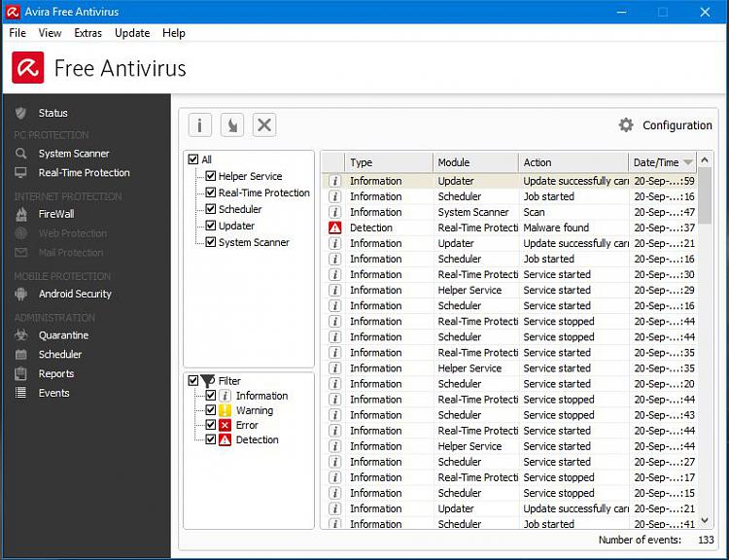Click the event list vertical scrollbar thumb

click(705, 195)
